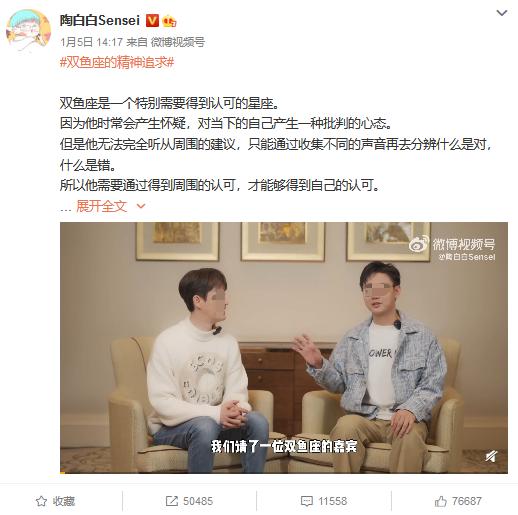Open the repost count 50485

click(198, 501)
